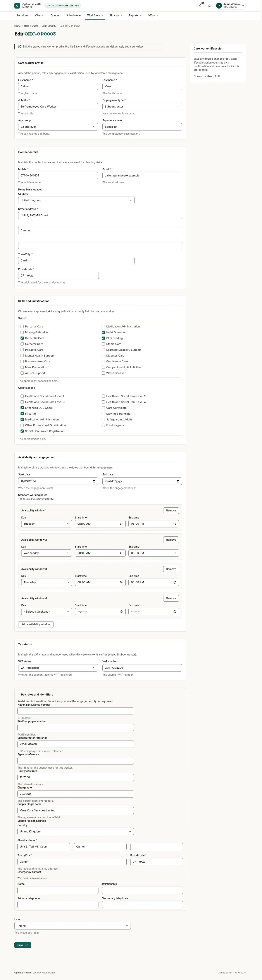Focus the VAT number input
The width and height of the screenshot is (262, 980).
142,668
